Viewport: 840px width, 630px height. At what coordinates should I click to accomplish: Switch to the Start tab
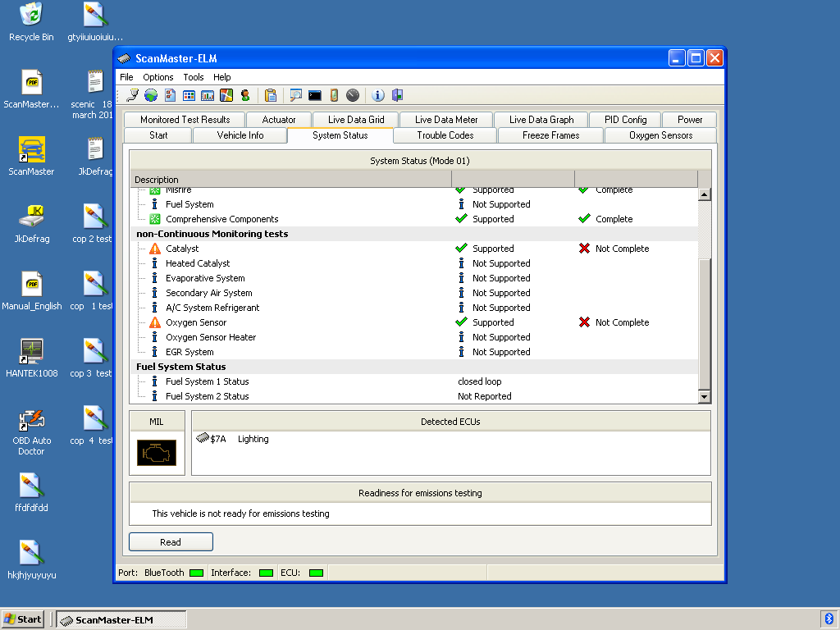pos(158,135)
